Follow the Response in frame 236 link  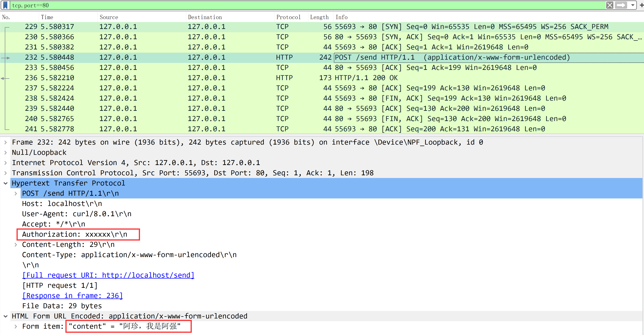tap(72, 296)
